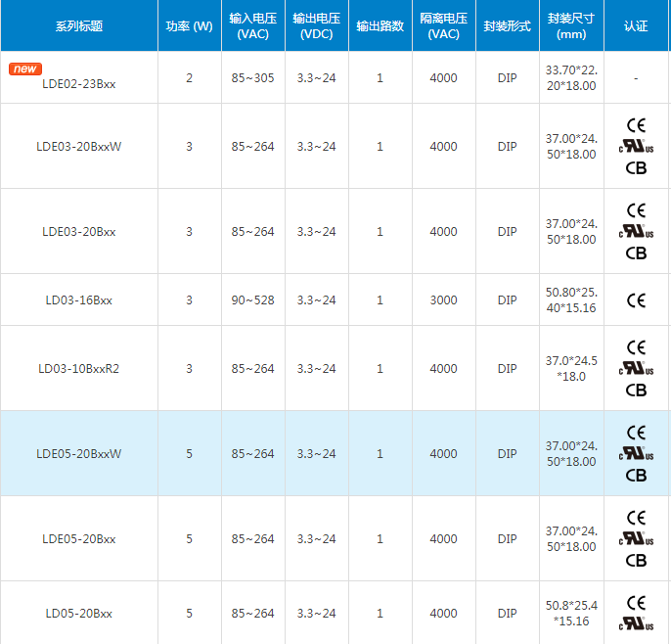Viewport: 671px width, 644px height.
Task: Click the orange "new" badge beside LDE02-23Bxx
Action: coord(25,69)
